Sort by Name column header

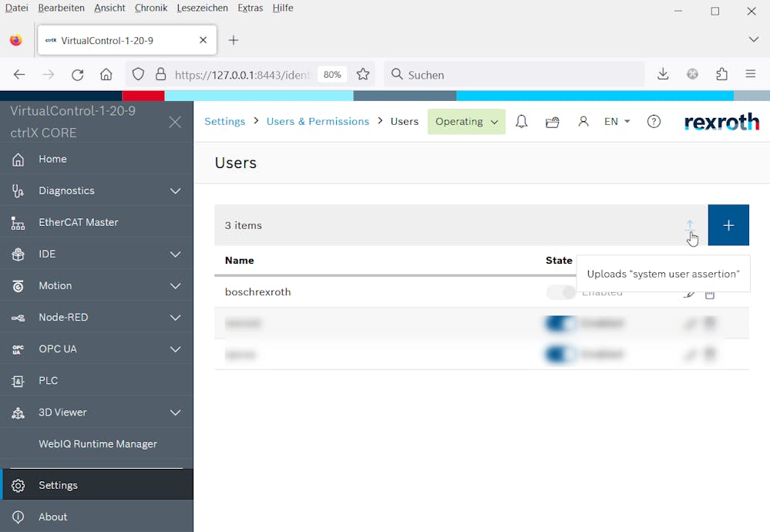coord(240,261)
